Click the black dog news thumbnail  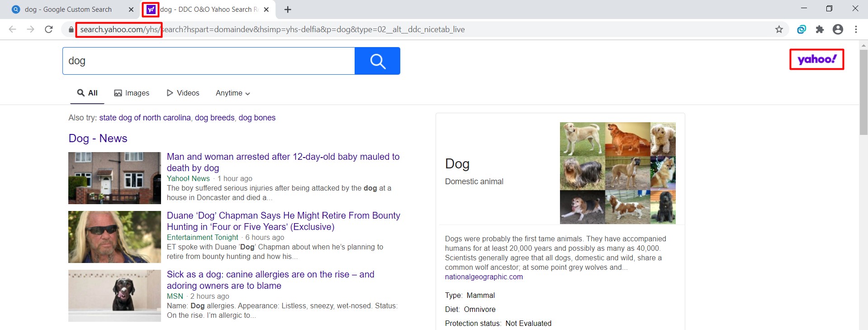[114, 296]
